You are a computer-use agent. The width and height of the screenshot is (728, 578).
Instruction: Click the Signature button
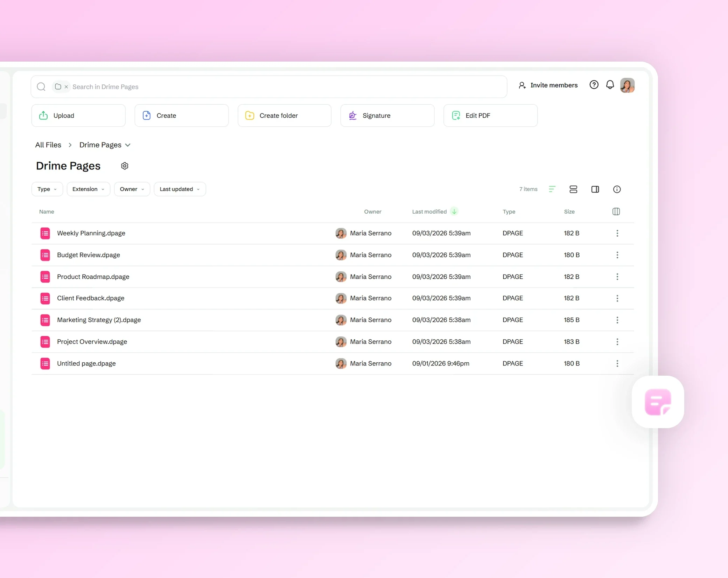click(x=387, y=116)
